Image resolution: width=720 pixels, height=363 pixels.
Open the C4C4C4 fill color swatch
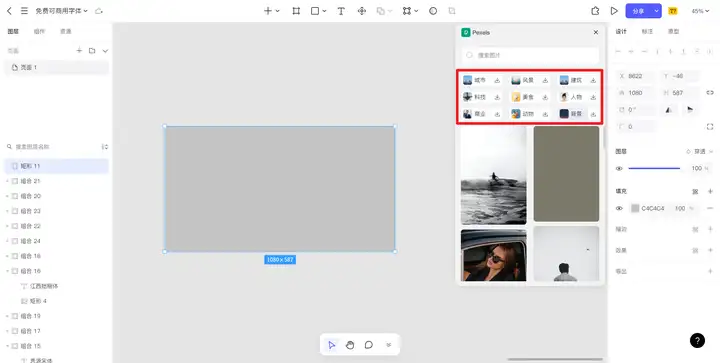tap(635, 208)
